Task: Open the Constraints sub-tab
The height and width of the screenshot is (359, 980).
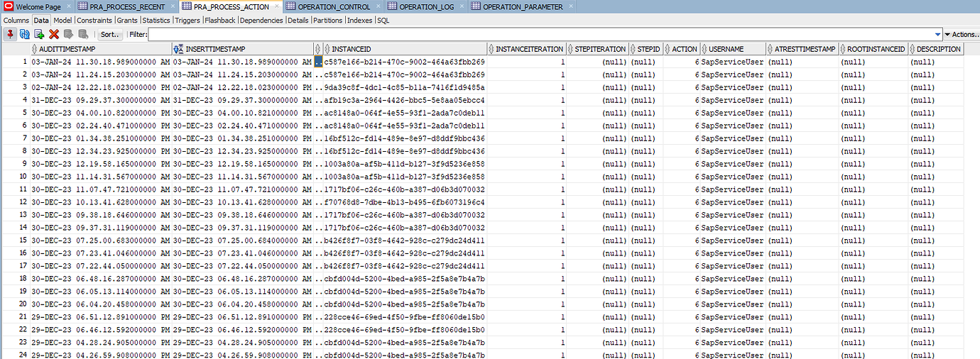Action: 94,21
